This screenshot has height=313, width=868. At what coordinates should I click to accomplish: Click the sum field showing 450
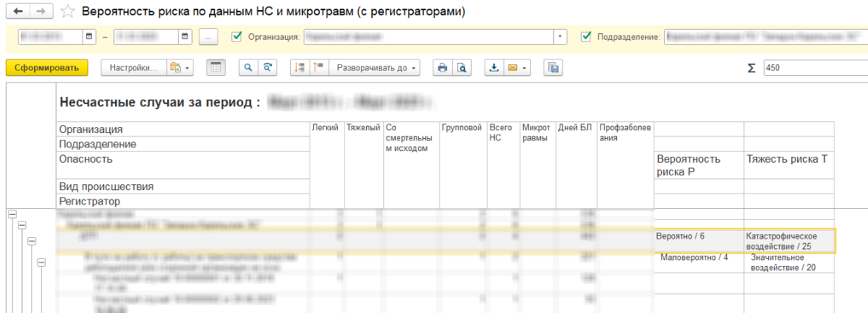tap(814, 68)
